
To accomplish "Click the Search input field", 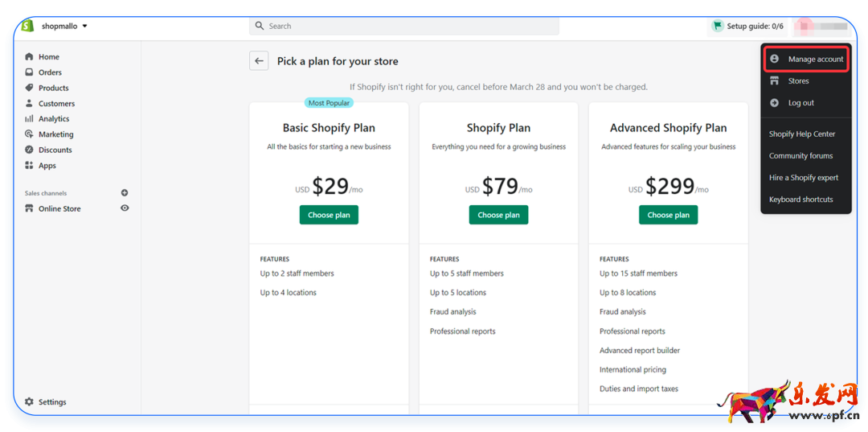I will [404, 27].
